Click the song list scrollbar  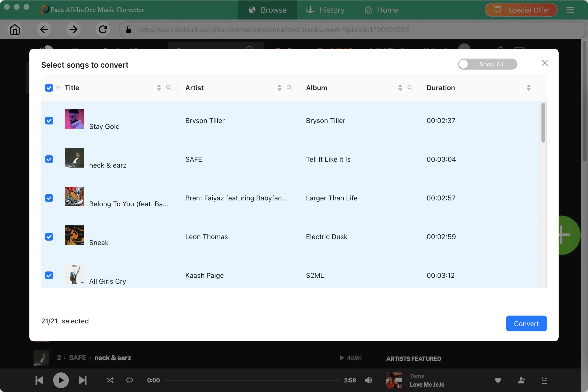(543, 123)
